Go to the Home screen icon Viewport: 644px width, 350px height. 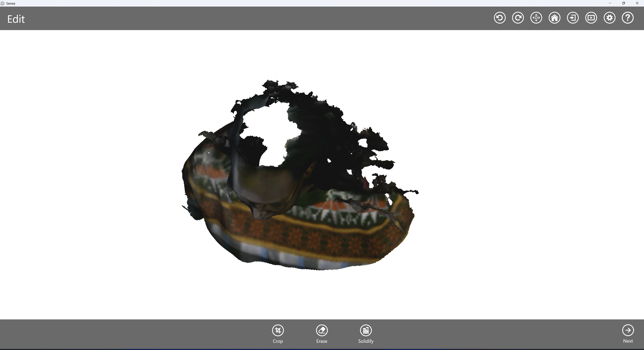click(x=554, y=18)
